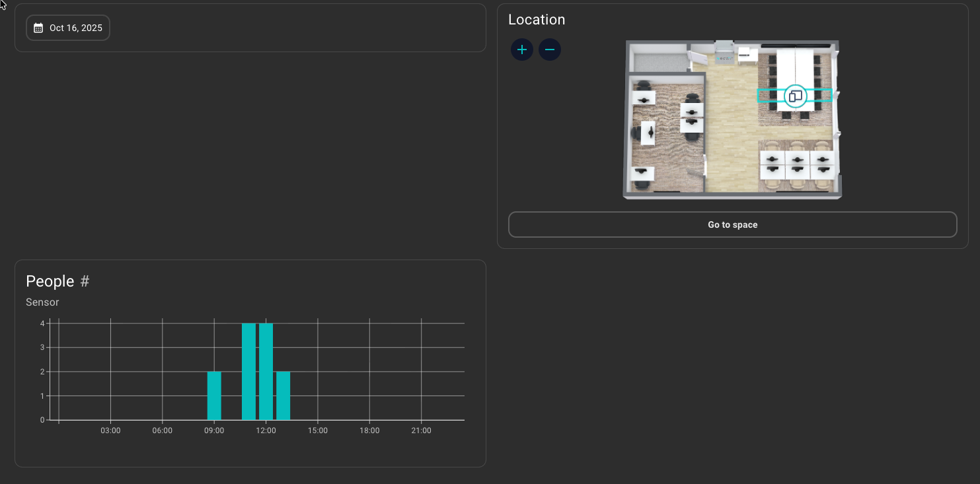Viewport: 980px width, 484px height.
Task: Click the 12:00 bar in People chart
Action: (x=266, y=371)
